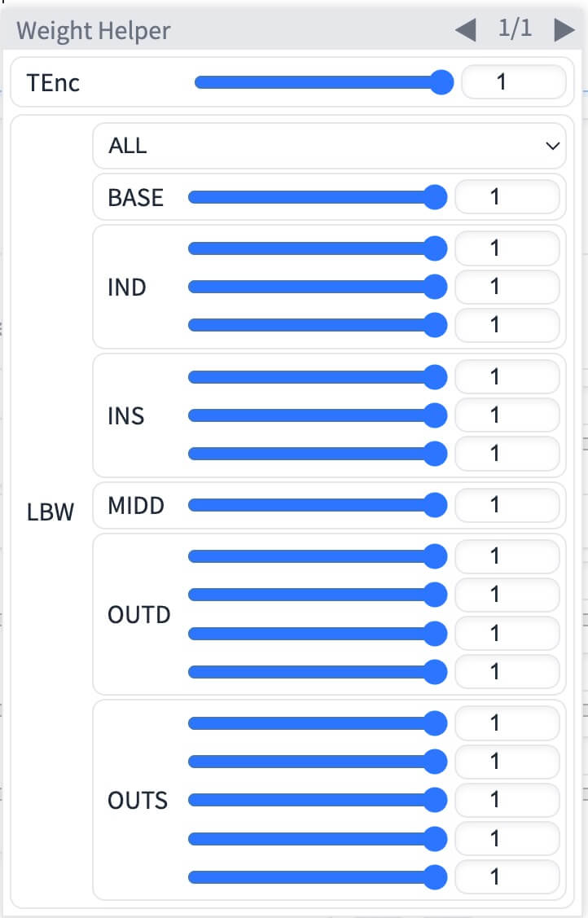Click the next page arrow icon
The height and width of the screenshot is (918, 588).
[564, 31]
